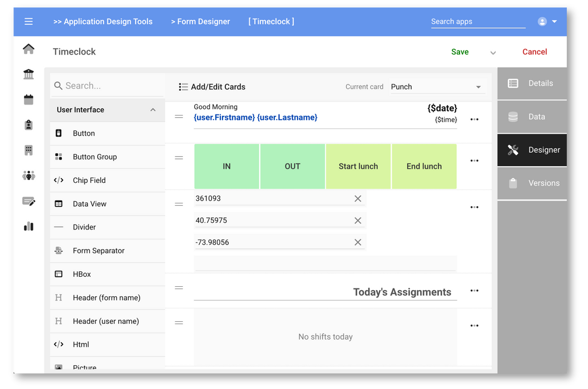The height and width of the screenshot is (389, 588).
Task: Open the Current card Punch dropdown
Action: (x=436, y=87)
